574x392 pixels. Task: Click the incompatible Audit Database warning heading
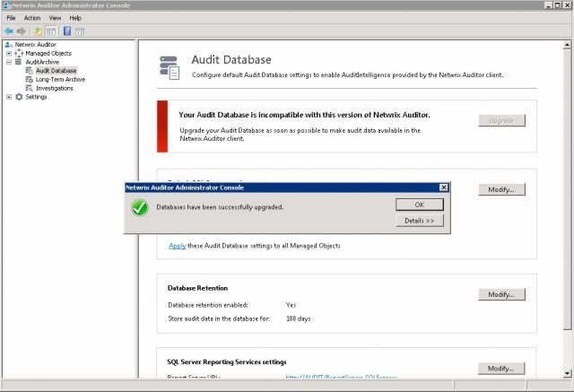click(304, 115)
